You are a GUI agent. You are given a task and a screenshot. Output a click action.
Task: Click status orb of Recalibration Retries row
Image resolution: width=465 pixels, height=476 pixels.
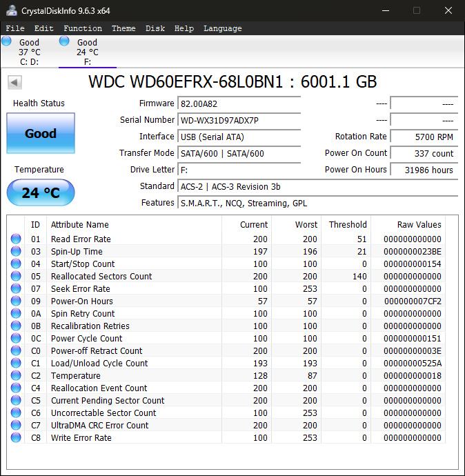click(x=16, y=326)
